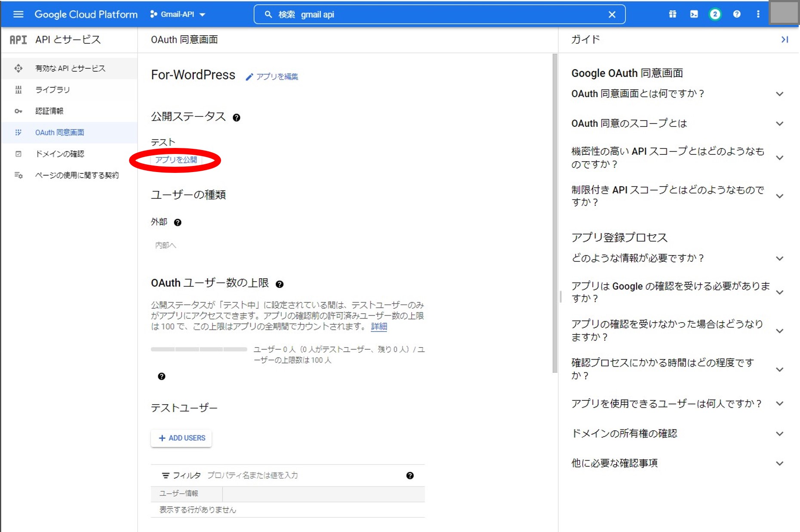Click the API logo icon in sidebar header
The image size is (800, 532).
(x=18, y=40)
